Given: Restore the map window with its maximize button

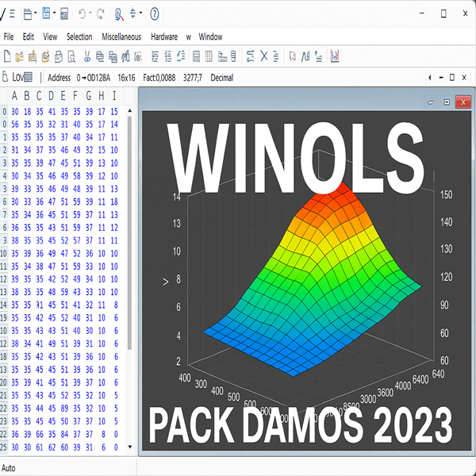Looking at the screenshot, I should click(x=452, y=78).
